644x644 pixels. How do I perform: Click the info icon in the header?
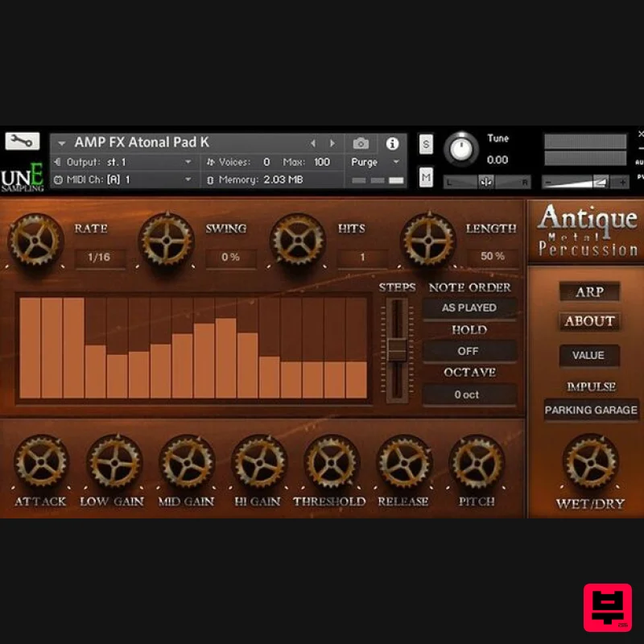point(393,142)
